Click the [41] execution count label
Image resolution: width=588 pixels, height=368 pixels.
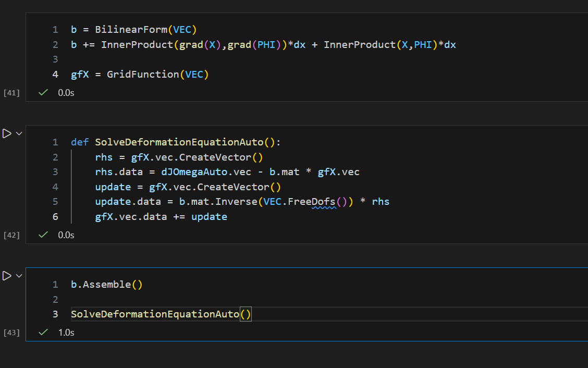pyautogui.click(x=11, y=93)
